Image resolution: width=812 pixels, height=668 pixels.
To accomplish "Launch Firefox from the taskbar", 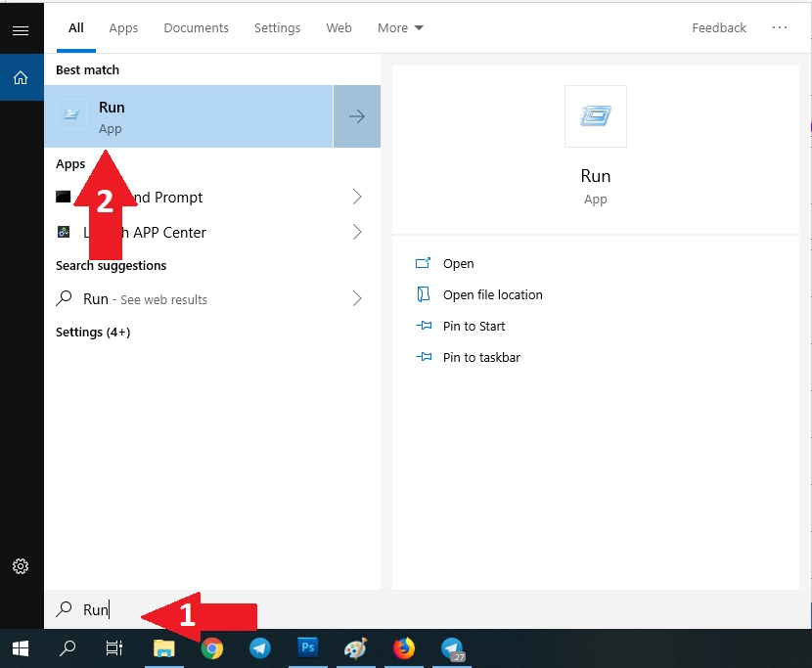I will pos(403,648).
